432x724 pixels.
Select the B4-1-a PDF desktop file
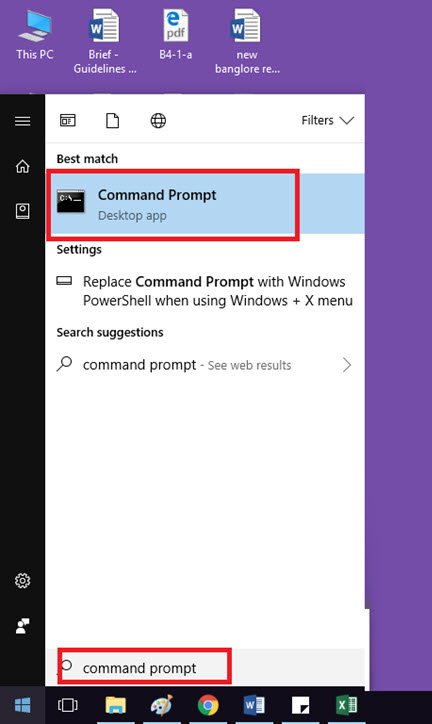tap(175, 35)
